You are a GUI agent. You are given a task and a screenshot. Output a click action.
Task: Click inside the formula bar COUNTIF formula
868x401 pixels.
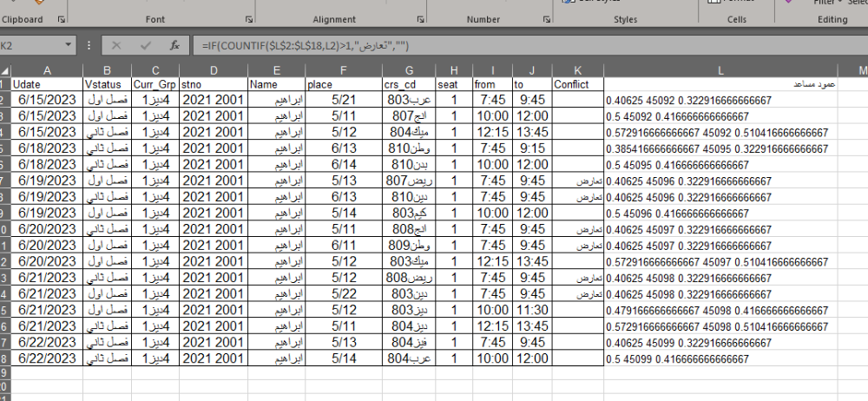point(305,46)
